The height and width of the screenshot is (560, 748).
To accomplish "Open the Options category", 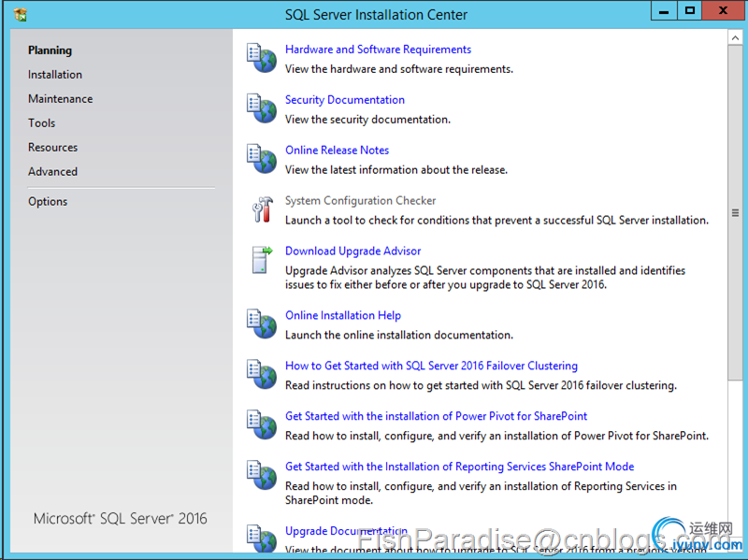I will coord(48,202).
